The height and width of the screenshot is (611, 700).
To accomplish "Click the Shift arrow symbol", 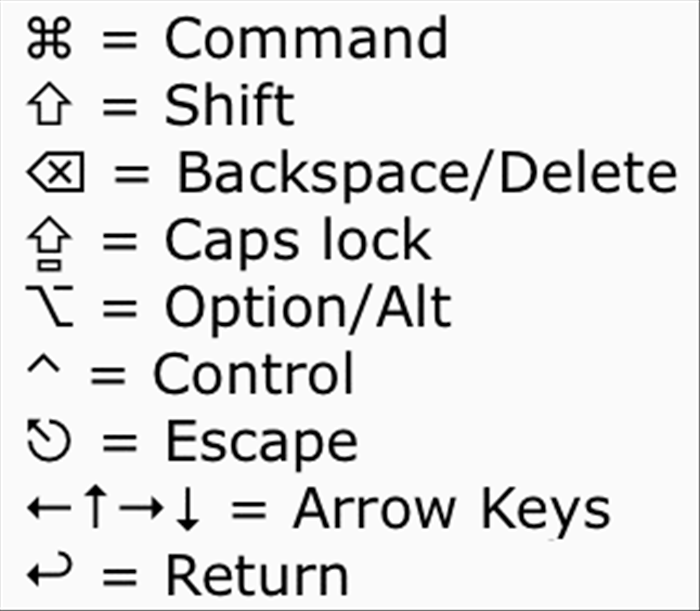I will 49,103.
